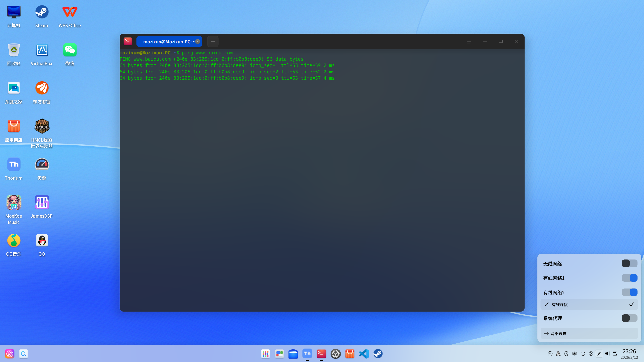The width and height of the screenshot is (644, 362).
Task: Click the launcher grid icon in dock
Action: 265,354
